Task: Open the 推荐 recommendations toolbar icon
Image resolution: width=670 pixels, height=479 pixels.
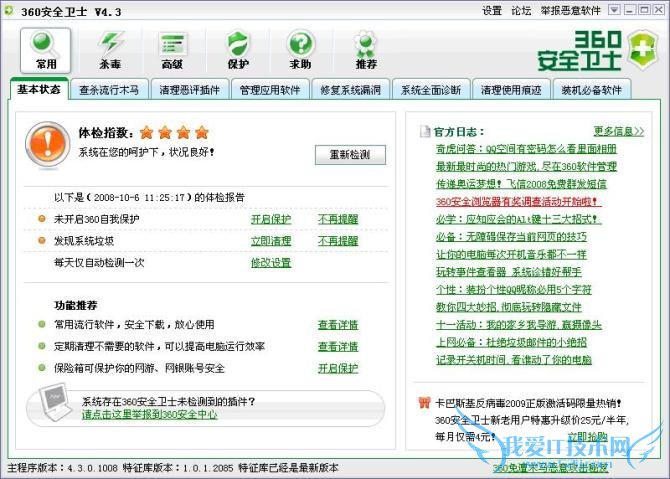Action: [366, 48]
